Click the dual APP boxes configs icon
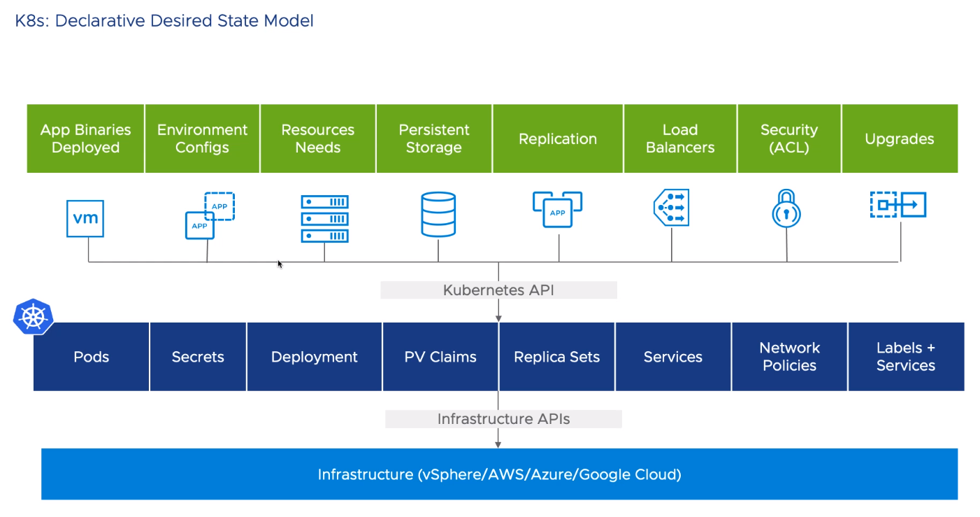 pyautogui.click(x=209, y=215)
